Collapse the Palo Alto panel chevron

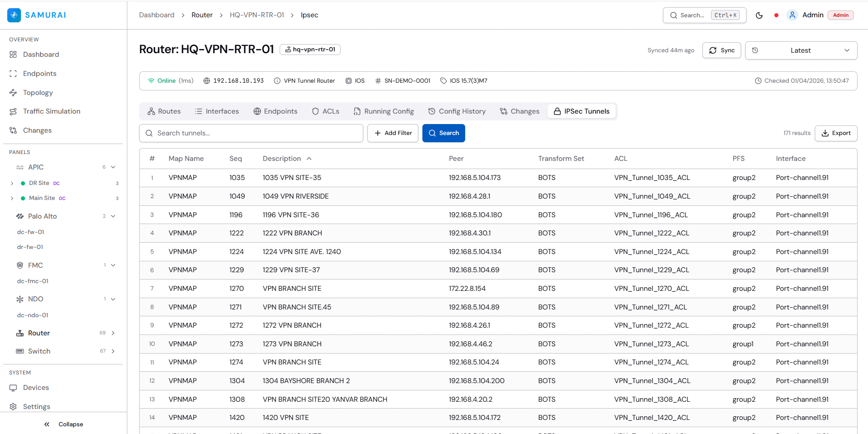(113, 216)
